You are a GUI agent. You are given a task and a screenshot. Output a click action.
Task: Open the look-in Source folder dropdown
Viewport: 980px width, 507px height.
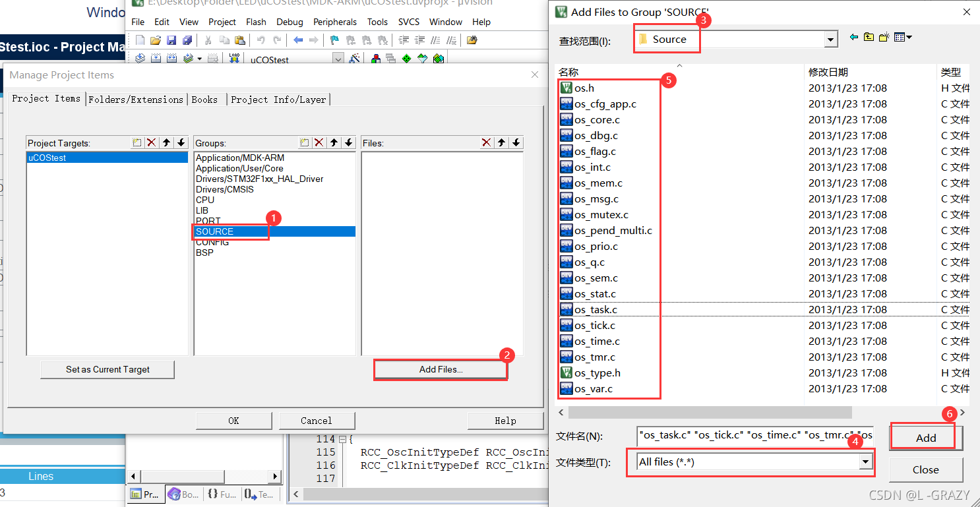[830, 40]
